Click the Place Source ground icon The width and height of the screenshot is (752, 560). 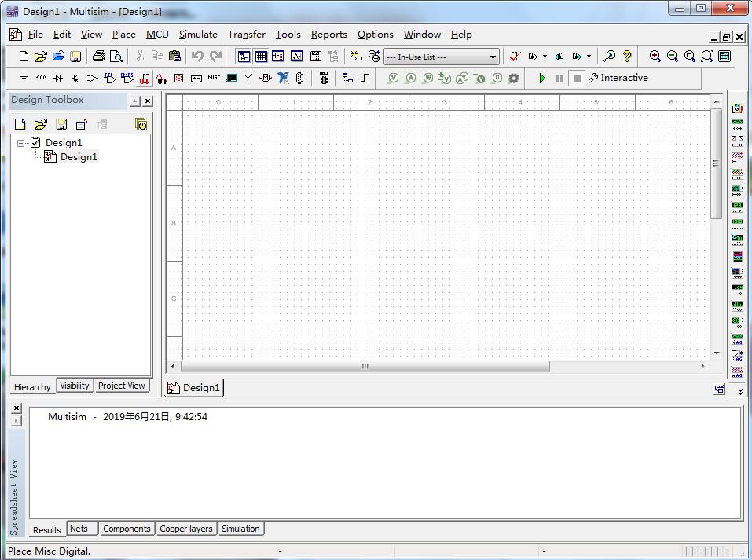coord(24,79)
